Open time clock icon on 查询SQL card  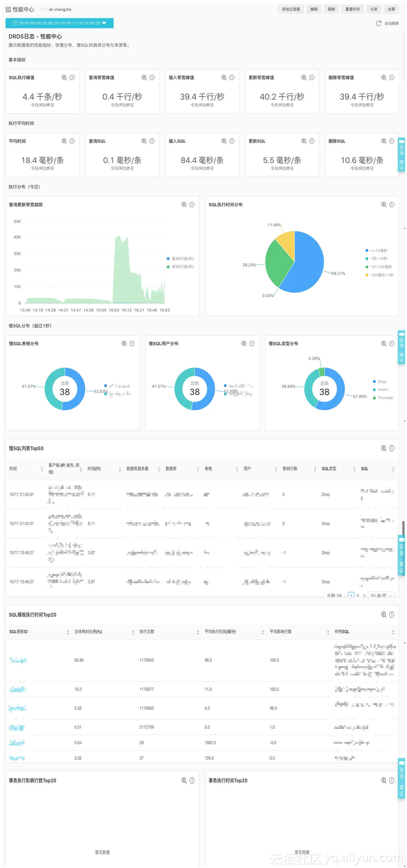point(152,141)
